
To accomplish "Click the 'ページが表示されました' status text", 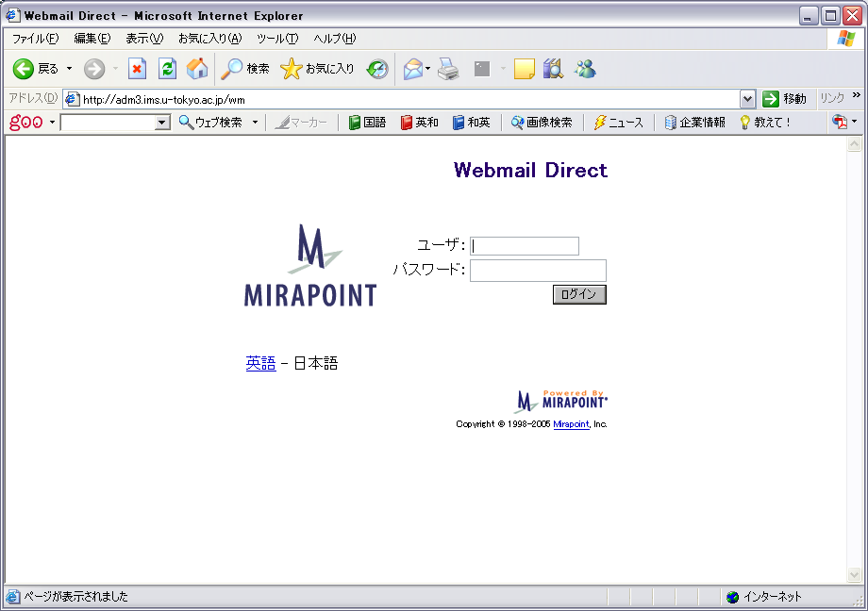I will [75, 597].
